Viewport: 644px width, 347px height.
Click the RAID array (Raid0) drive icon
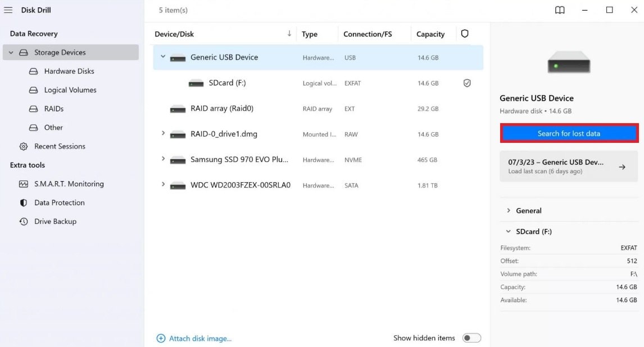click(x=178, y=109)
